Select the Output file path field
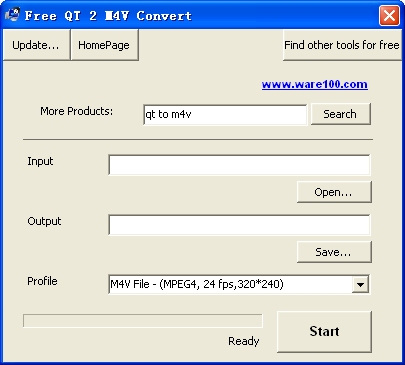This screenshot has width=405, height=365. [x=239, y=225]
